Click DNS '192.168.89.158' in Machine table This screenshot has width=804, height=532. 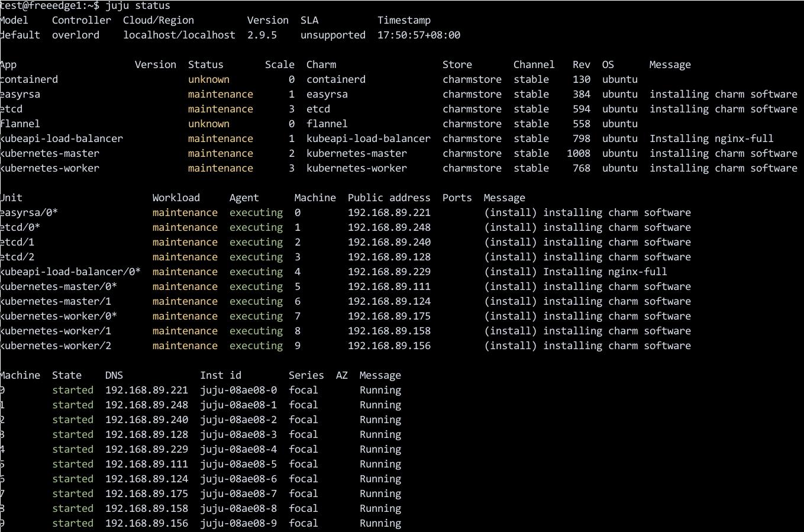pos(147,508)
